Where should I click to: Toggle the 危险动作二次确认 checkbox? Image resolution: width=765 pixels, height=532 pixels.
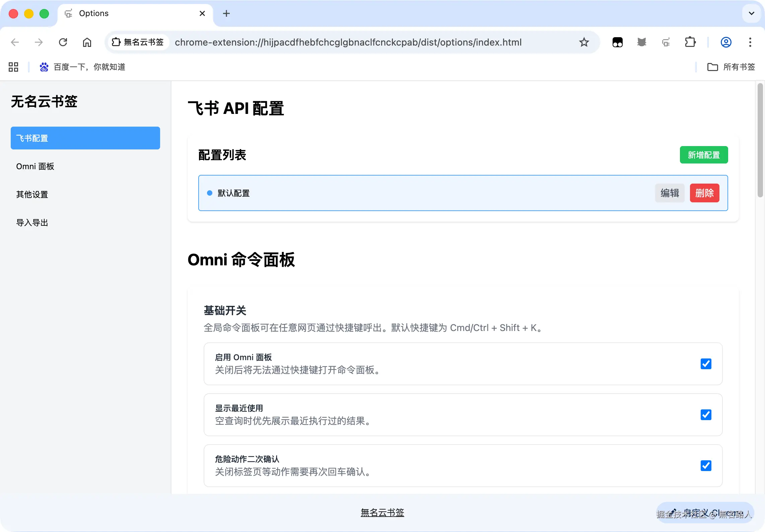(x=706, y=466)
